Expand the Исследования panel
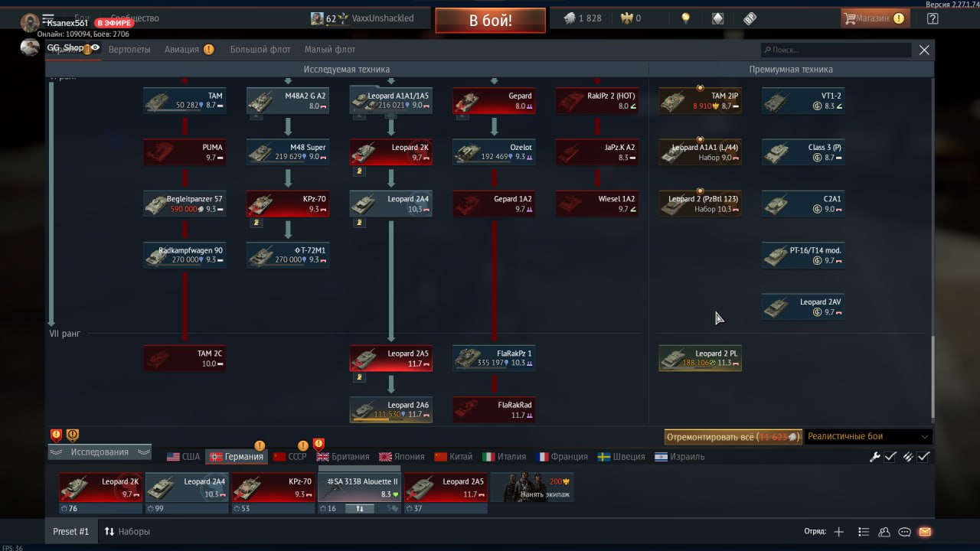 (x=100, y=452)
